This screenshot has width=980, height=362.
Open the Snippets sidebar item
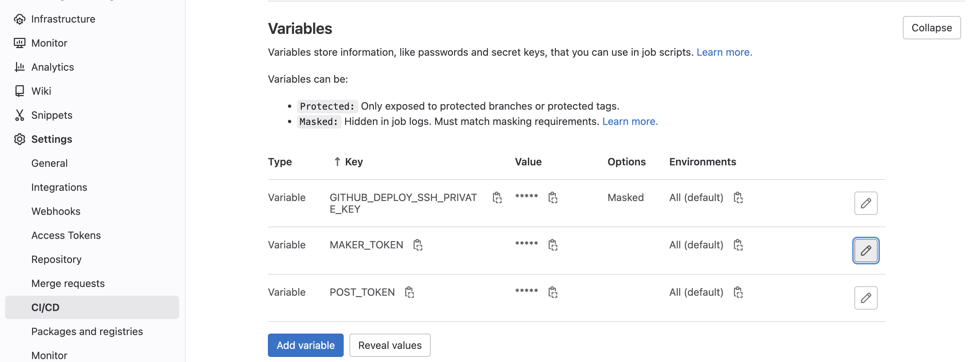tap(52, 115)
